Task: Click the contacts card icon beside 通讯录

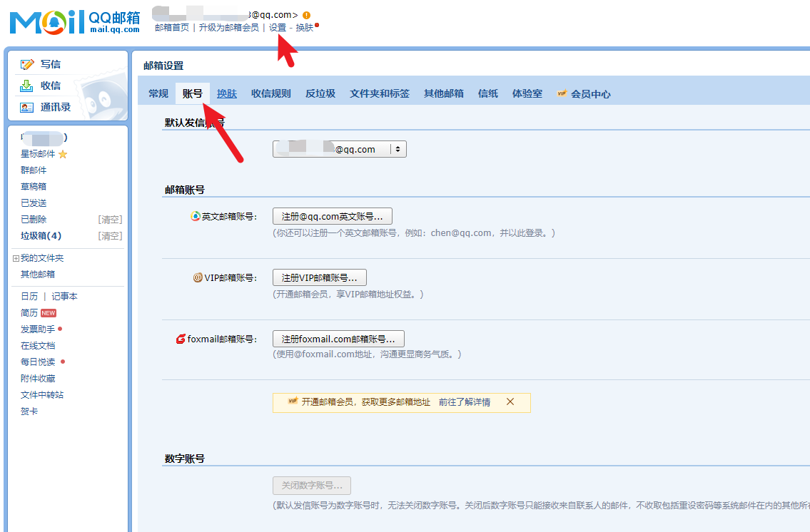Action: (26, 108)
